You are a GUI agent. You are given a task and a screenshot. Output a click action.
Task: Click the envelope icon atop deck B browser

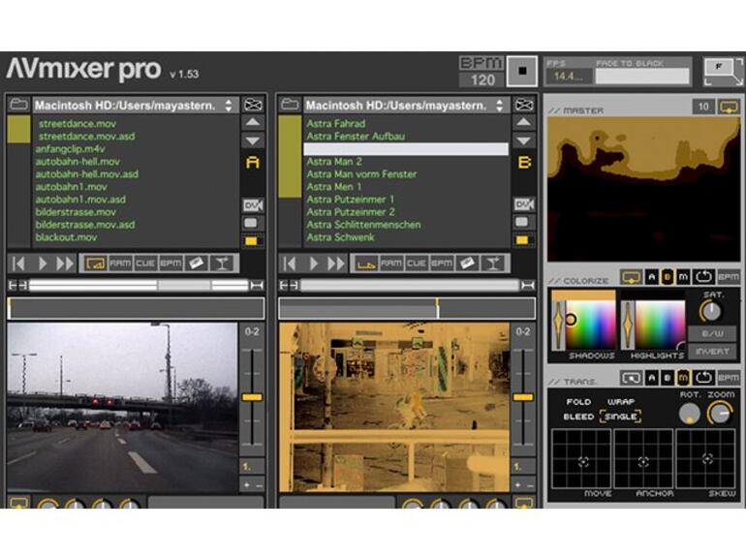(x=523, y=105)
